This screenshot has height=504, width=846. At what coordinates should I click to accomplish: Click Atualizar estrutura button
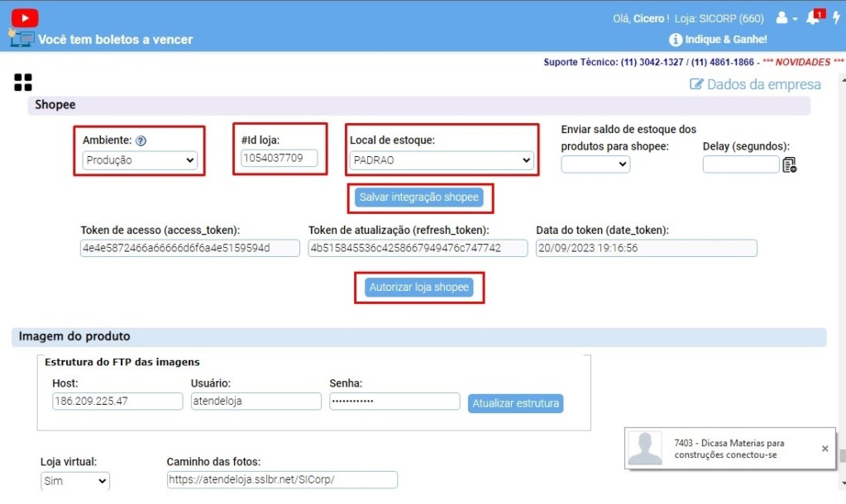(516, 403)
